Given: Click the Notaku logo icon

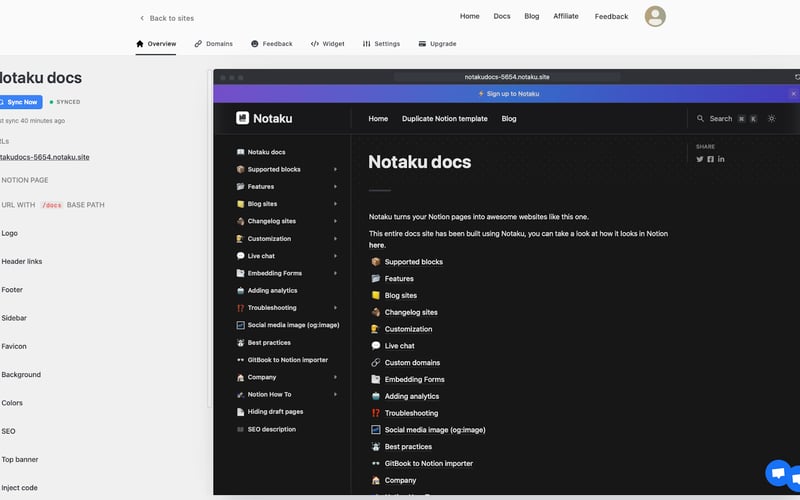Looking at the screenshot, I should pyautogui.click(x=242, y=118).
